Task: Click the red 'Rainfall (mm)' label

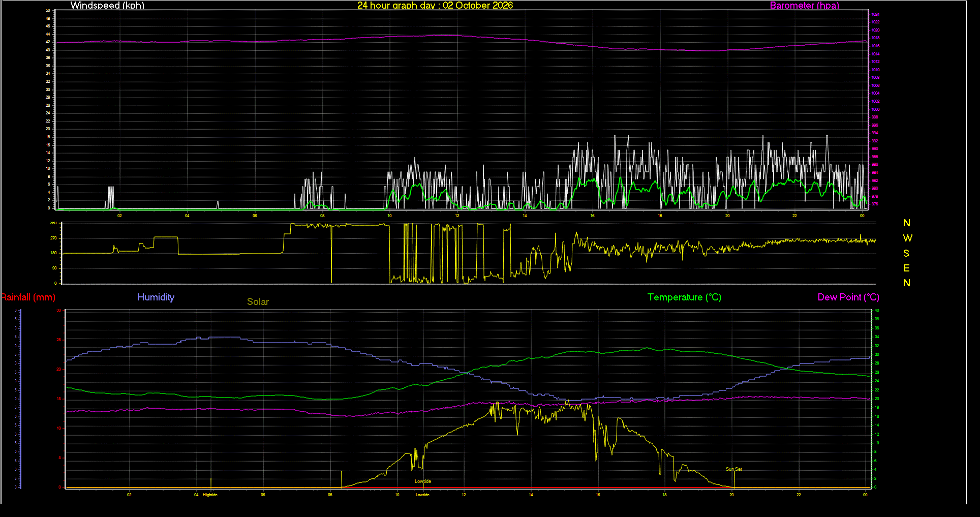Action: pos(28,297)
